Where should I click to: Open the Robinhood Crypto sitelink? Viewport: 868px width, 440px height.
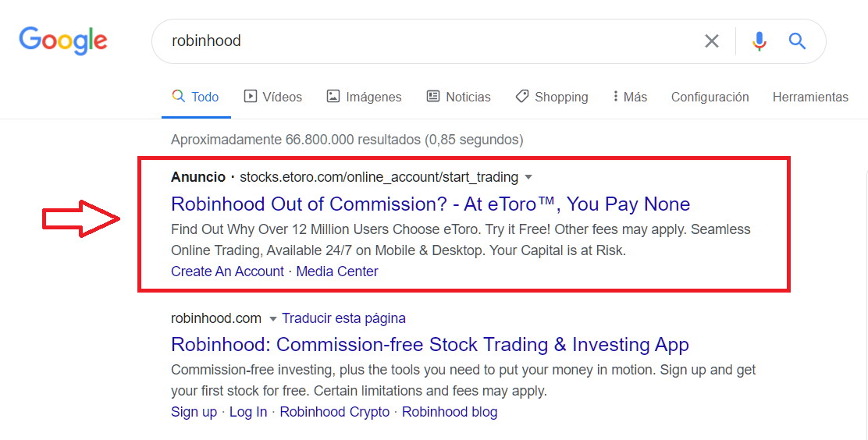[334, 412]
